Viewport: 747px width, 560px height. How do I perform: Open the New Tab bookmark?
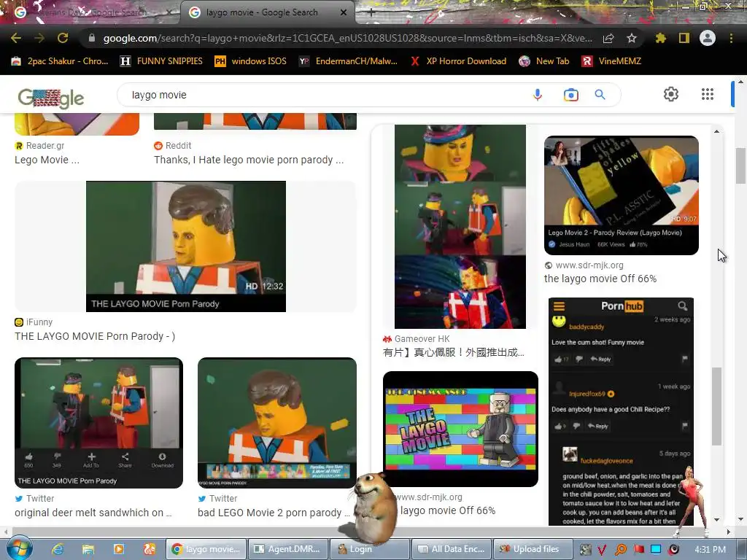pos(544,61)
